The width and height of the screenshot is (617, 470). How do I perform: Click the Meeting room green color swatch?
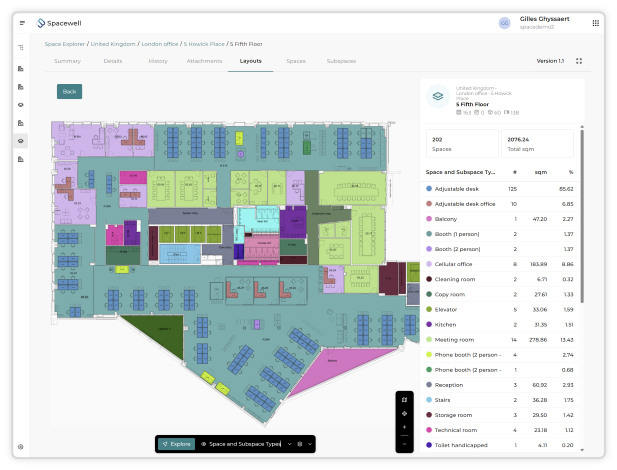coord(429,340)
